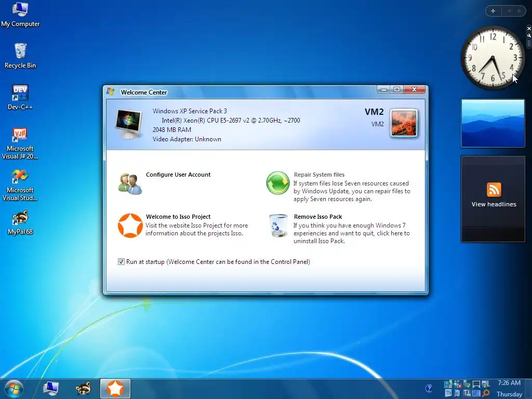Click the orange RSS feed icon
The width and height of the screenshot is (532, 399).
coord(494,190)
